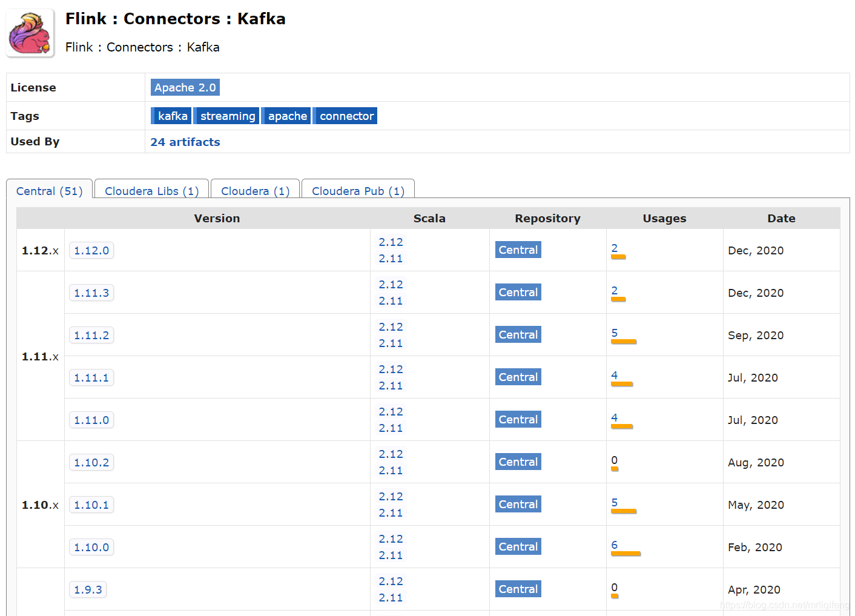This screenshot has width=855, height=616.
Task: Switch to the Central (51) tab
Action: (49, 191)
